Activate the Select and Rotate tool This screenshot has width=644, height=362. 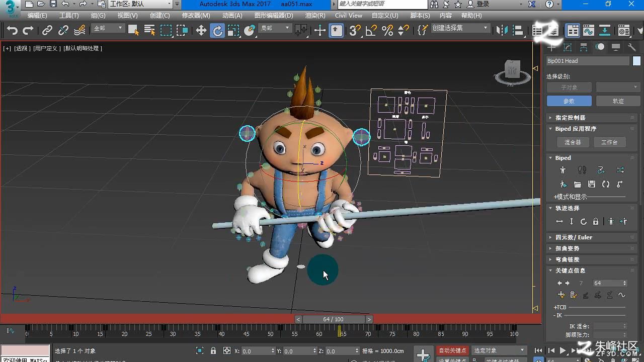(217, 31)
